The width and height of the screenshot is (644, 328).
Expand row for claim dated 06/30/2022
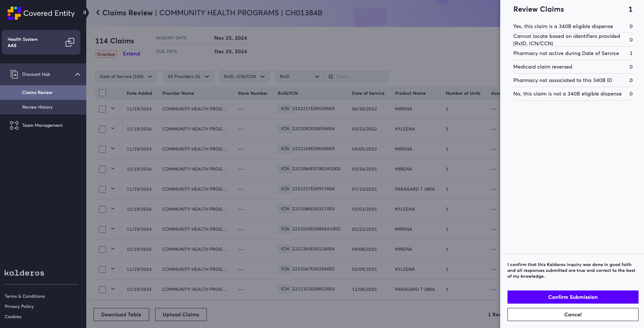click(113, 108)
